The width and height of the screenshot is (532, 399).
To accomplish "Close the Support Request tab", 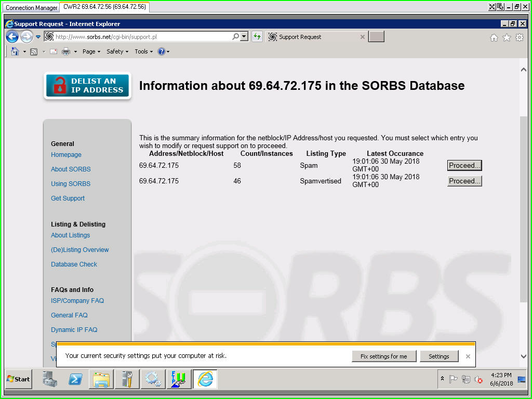I will click(362, 37).
